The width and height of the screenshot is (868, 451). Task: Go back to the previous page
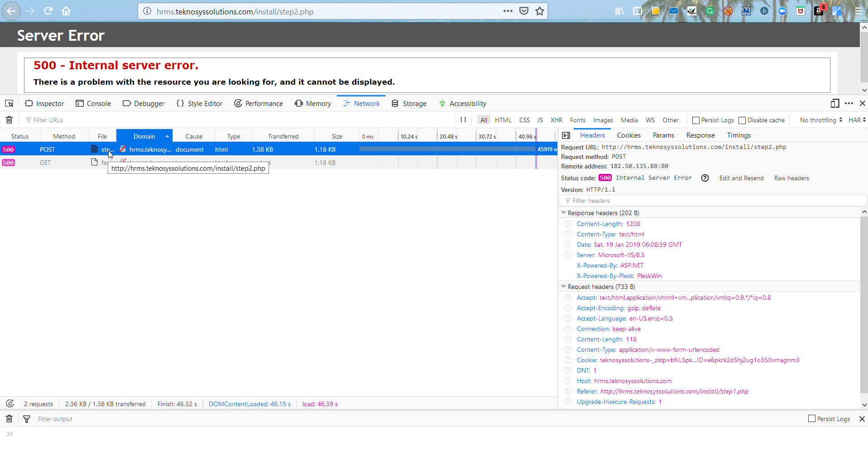[x=11, y=11]
